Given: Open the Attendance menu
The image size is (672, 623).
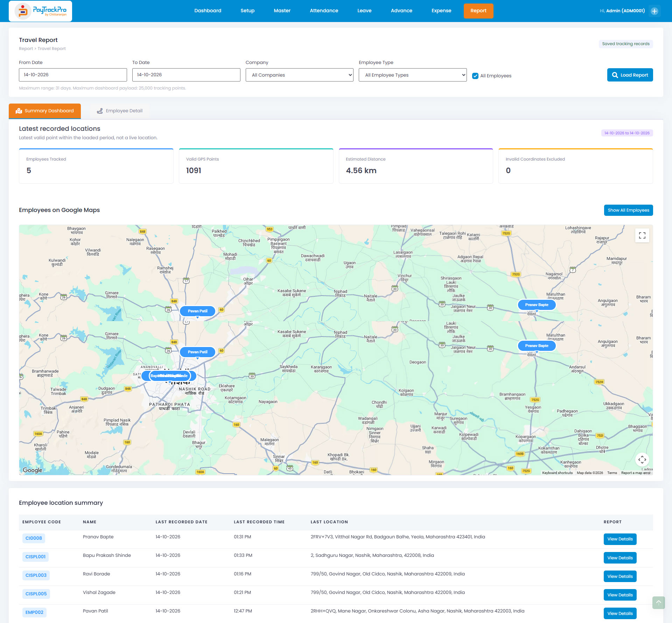Looking at the screenshot, I should click(324, 11).
